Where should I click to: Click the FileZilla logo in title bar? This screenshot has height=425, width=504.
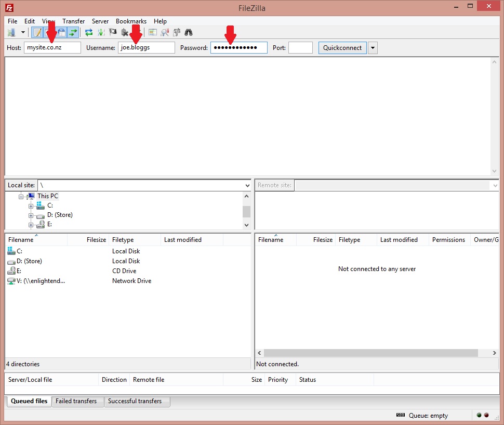point(9,8)
